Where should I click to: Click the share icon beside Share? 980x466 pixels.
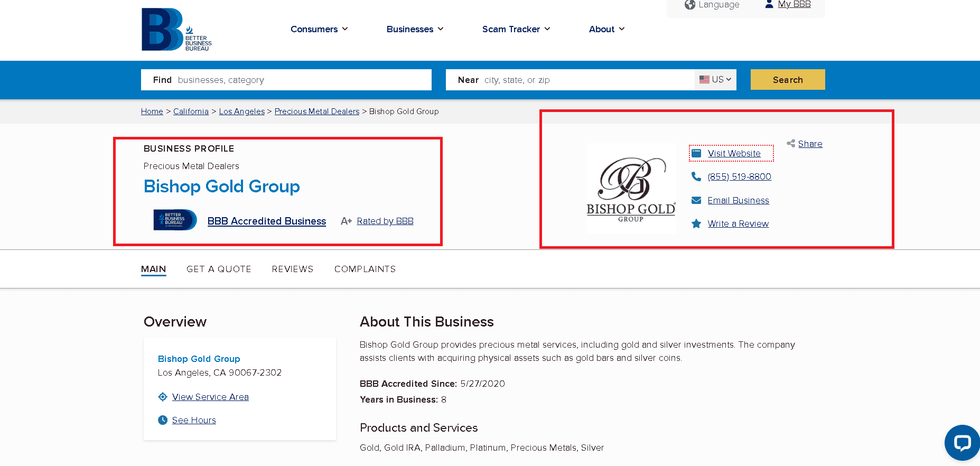click(x=791, y=143)
